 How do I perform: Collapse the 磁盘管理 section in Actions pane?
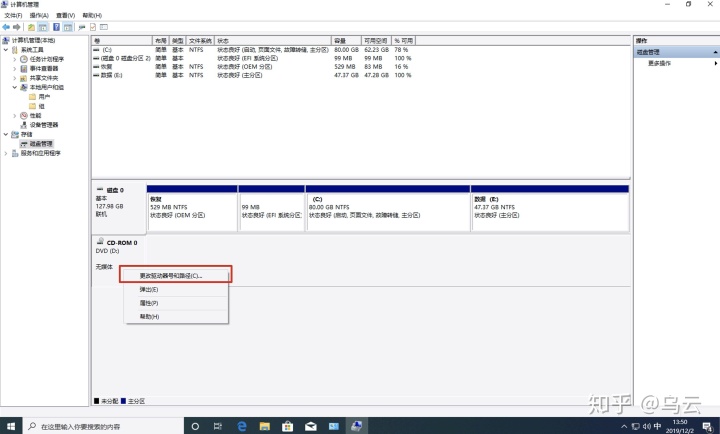[715, 52]
